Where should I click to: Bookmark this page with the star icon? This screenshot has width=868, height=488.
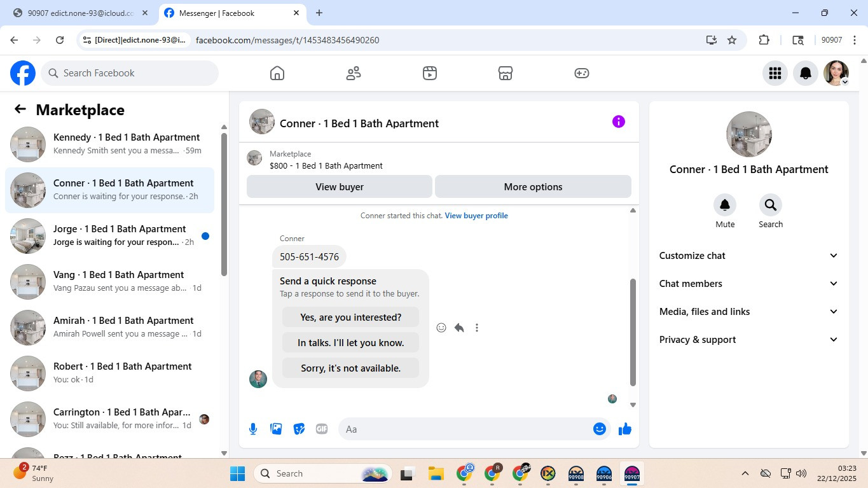click(x=732, y=40)
